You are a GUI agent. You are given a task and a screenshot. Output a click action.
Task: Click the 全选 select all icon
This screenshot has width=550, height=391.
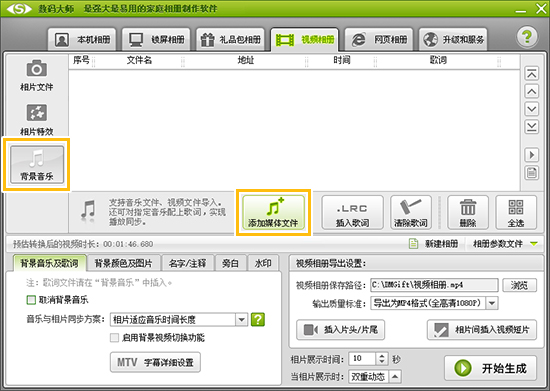point(516,213)
